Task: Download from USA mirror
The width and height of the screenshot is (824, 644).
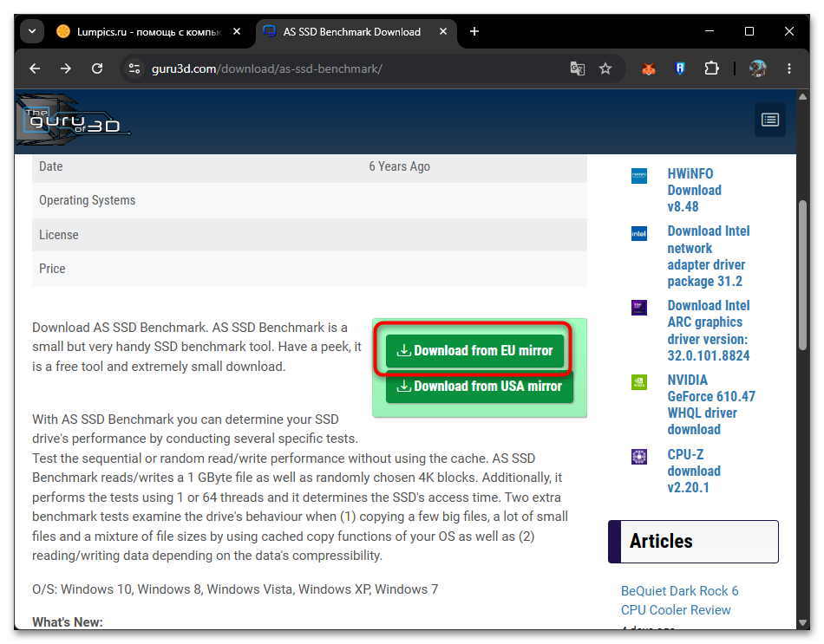Action: (480, 386)
